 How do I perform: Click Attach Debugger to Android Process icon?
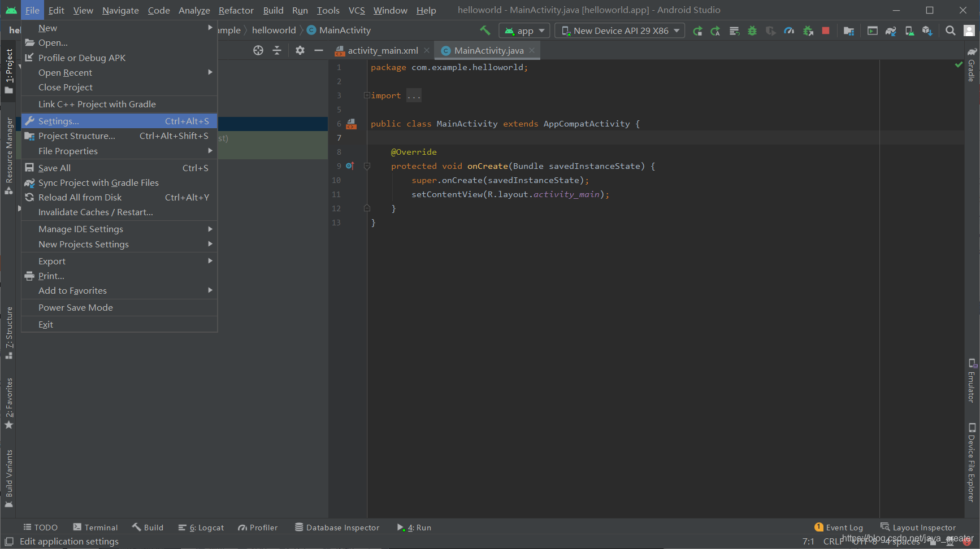[808, 30]
